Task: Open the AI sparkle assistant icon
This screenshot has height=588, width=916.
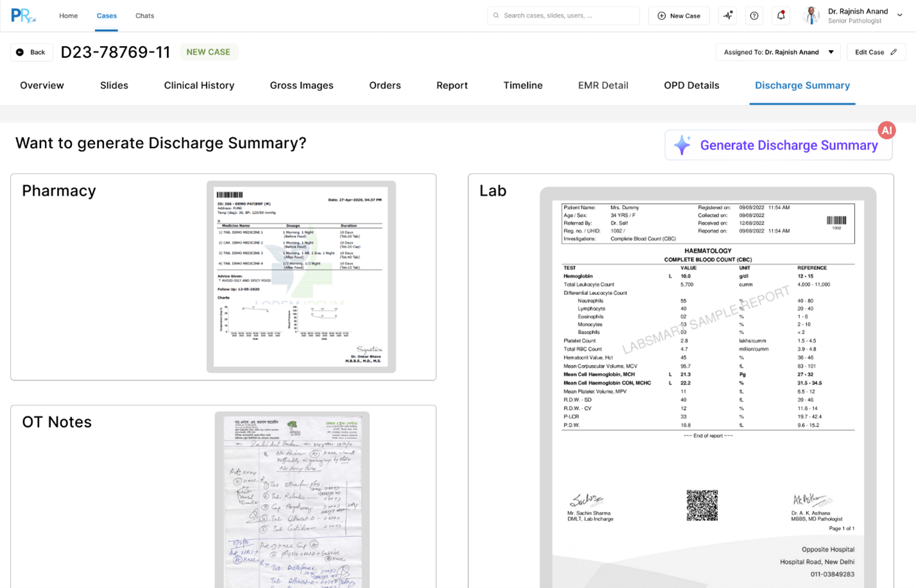Action: coord(727,16)
